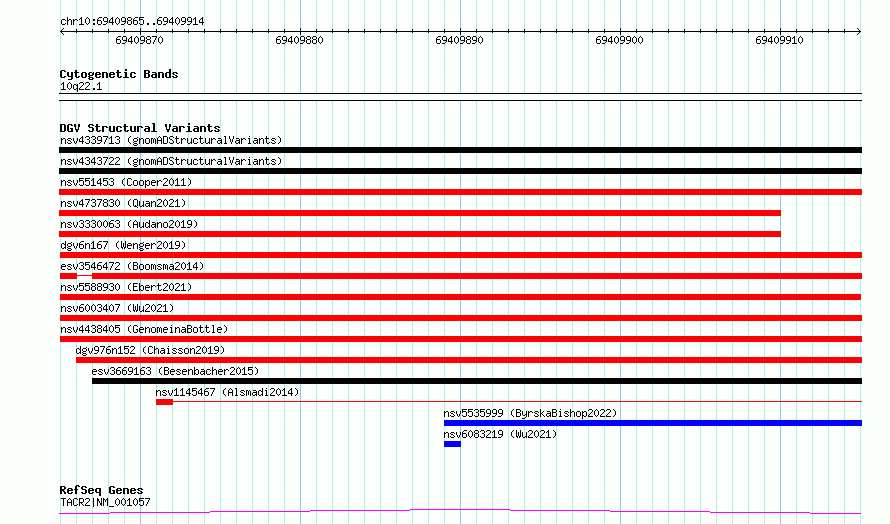Click the red bar of nsv3330063
This screenshot has height=524, width=890.
coord(420,234)
